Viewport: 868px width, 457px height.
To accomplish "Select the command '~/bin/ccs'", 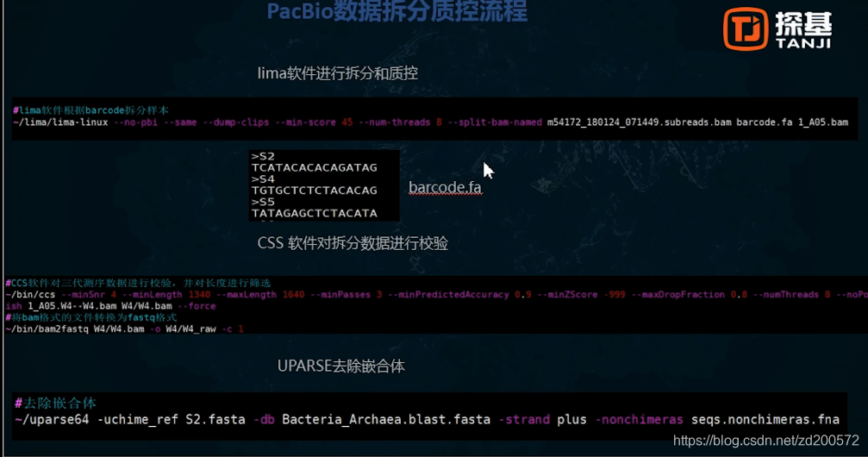I will [x=31, y=295].
